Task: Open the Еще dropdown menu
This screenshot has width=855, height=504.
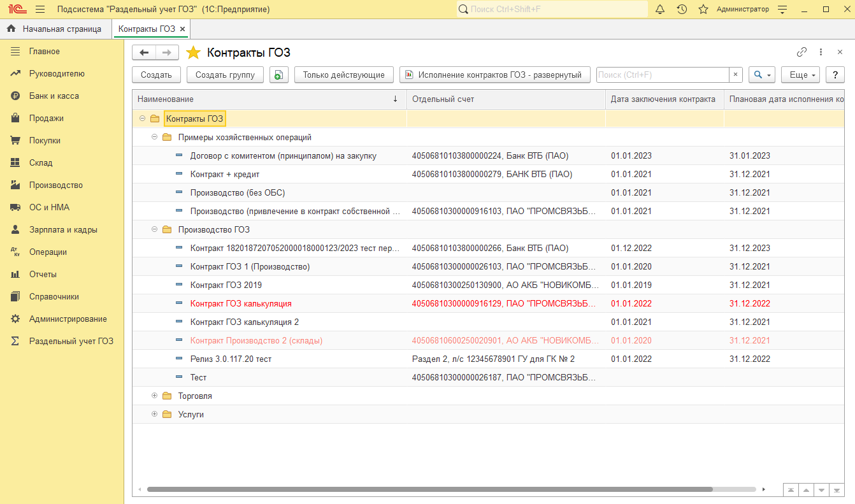Action: click(803, 75)
